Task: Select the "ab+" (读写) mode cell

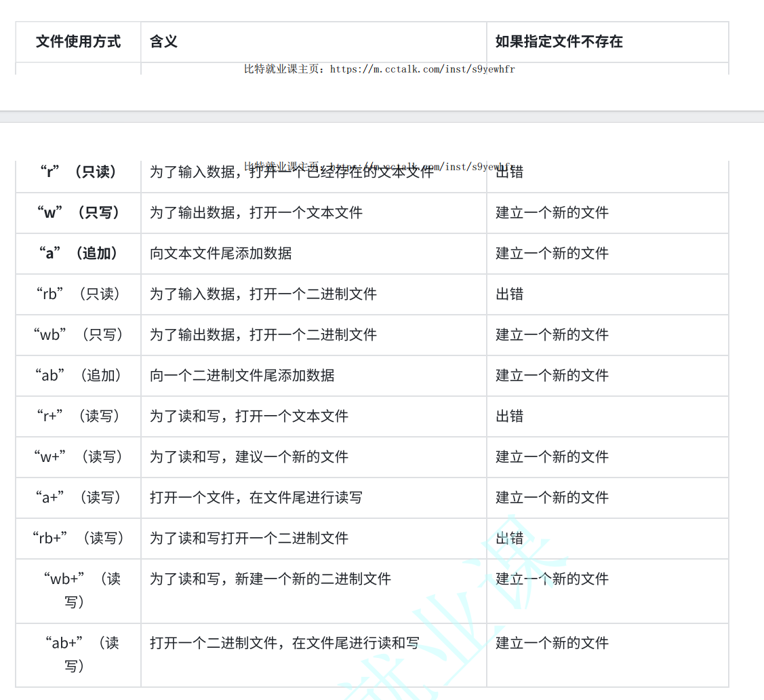Action: click(78, 654)
